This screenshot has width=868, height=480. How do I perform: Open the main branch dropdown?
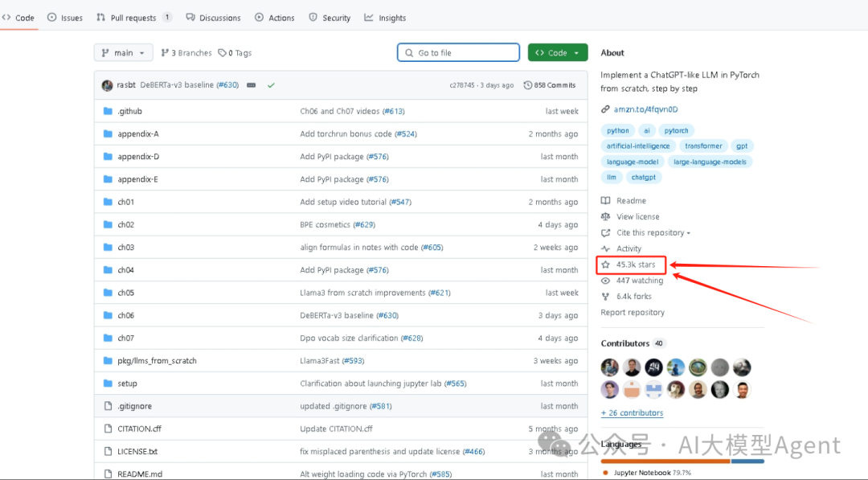point(123,52)
